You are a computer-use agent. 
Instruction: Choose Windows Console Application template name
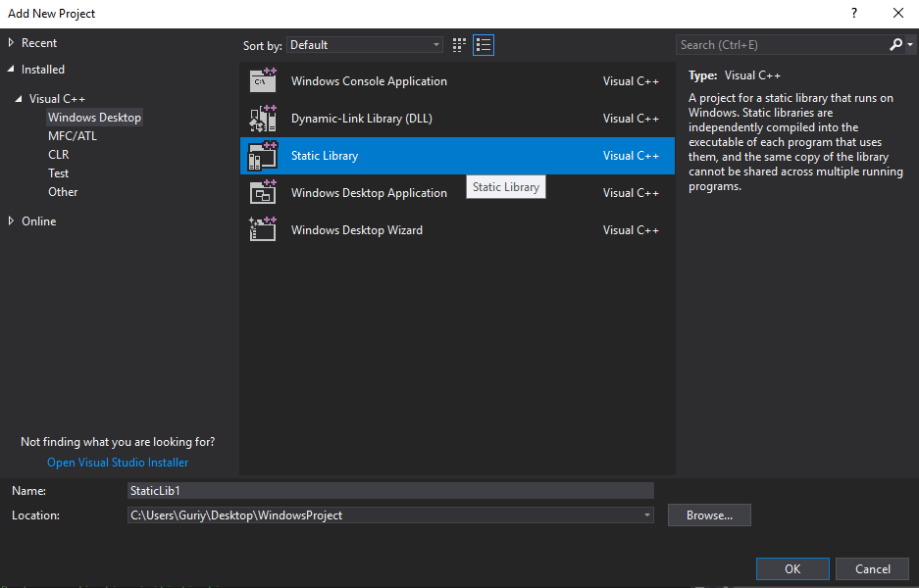(369, 81)
